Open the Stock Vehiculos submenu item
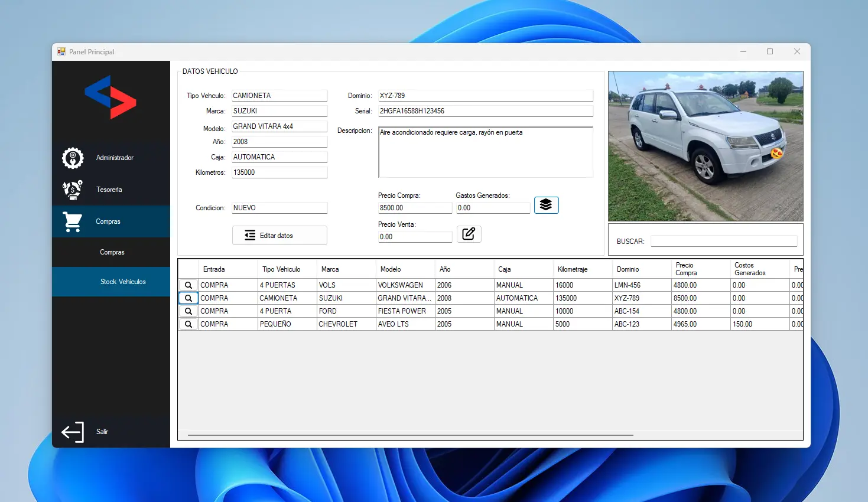The image size is (868, 502). tap(123, 282)
